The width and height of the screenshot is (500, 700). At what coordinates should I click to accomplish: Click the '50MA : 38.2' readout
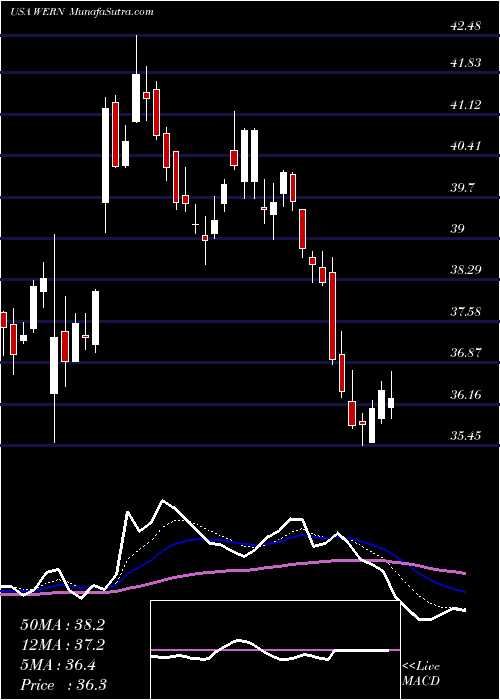[x=62, y=625]
